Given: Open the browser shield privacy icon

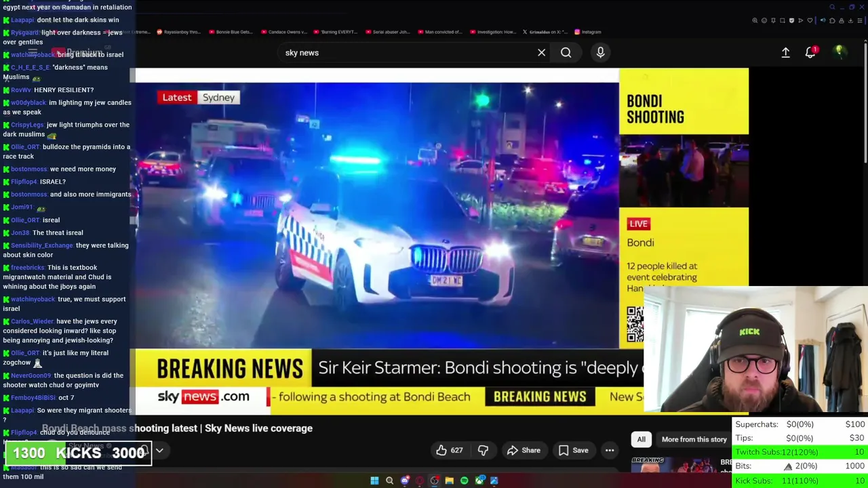Looking at the screenshot, I should coord(791,20).
